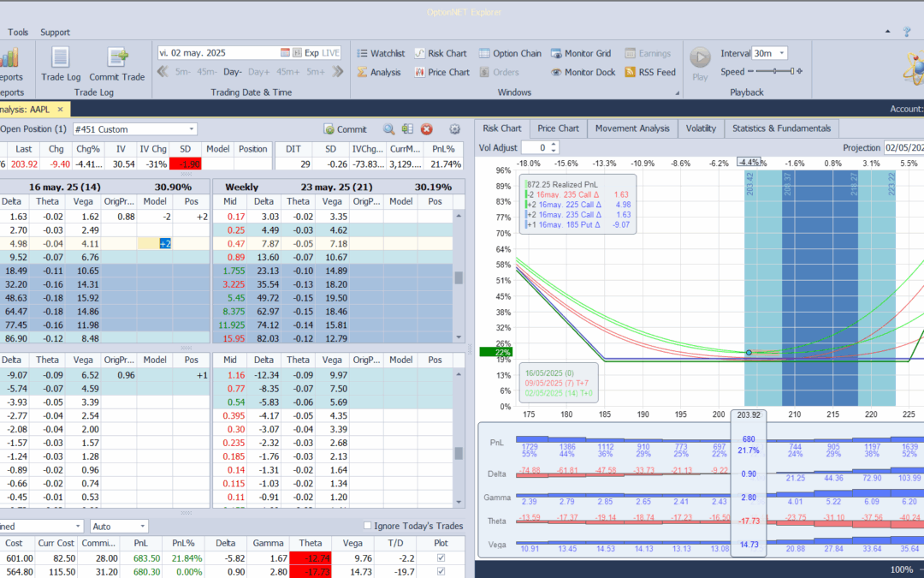The width and height of the screenshot is (924, 578).
Task: Click the scrollbar thumb of the upper options grid
Action: pyautogui.click(x=459, y=277)
